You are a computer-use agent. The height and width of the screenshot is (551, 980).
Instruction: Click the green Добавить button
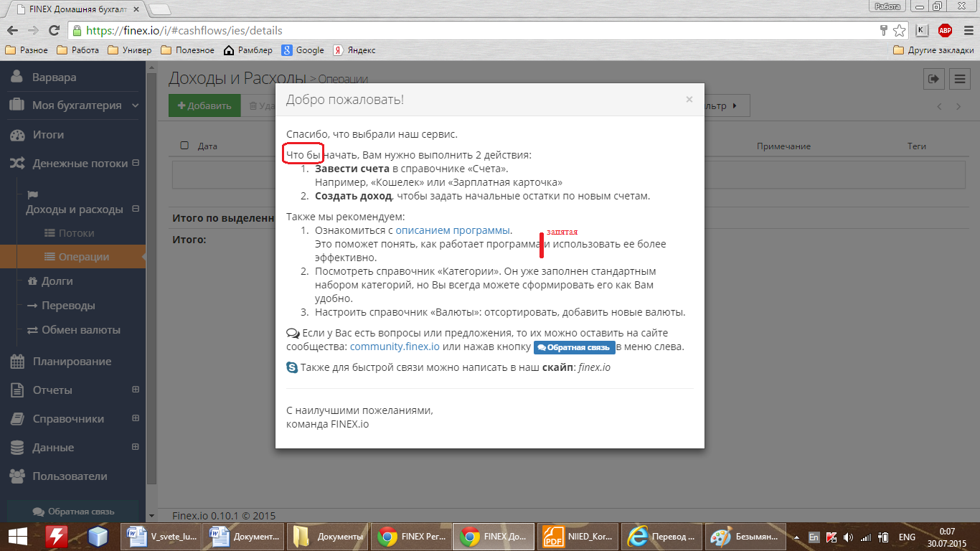[204, 105]
